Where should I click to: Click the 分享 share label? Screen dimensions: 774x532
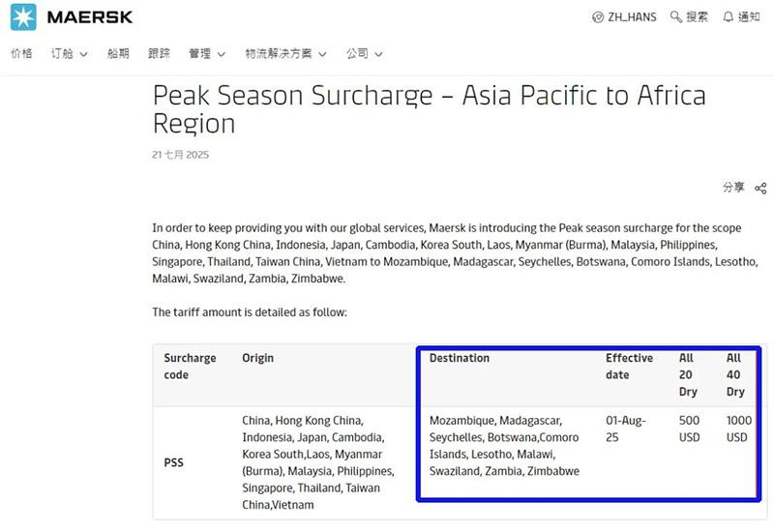pyautogui.click(x=733, y=188)
